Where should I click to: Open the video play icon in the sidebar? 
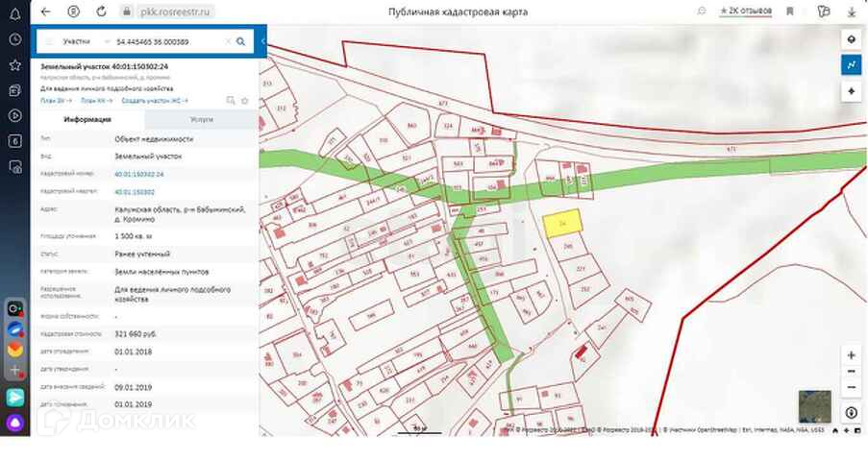(x=15, y=115)
